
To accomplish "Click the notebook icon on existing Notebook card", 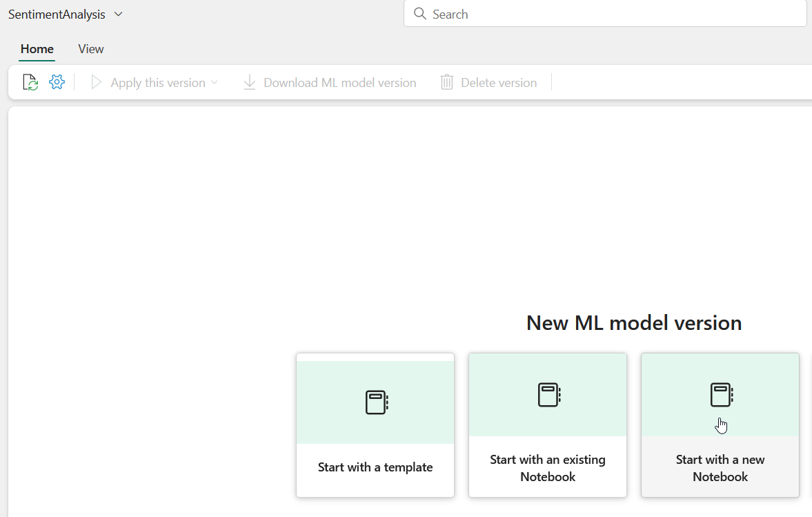I will pos(548,395).
